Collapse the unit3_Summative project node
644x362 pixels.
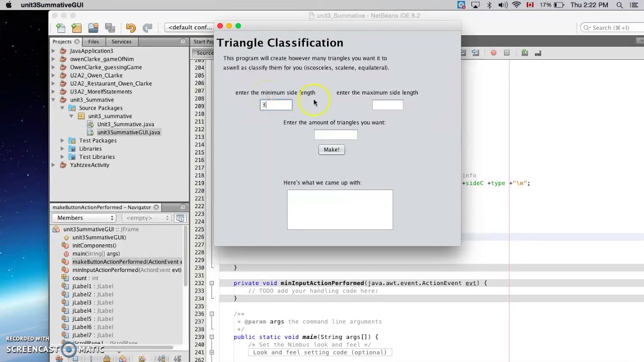[x=54, y=100]
